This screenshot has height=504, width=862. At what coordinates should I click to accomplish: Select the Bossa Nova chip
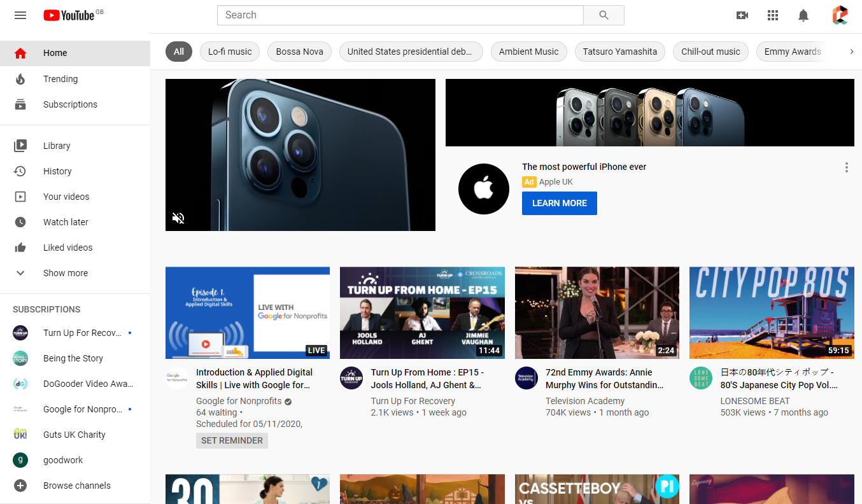coord(300,52)
